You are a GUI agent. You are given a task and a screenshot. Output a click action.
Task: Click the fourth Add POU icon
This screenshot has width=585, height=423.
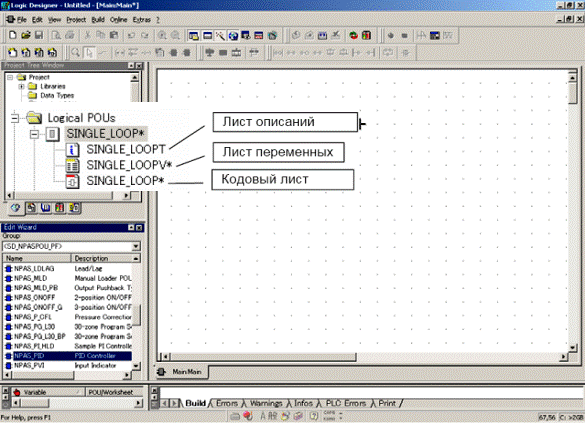(52, 53)
